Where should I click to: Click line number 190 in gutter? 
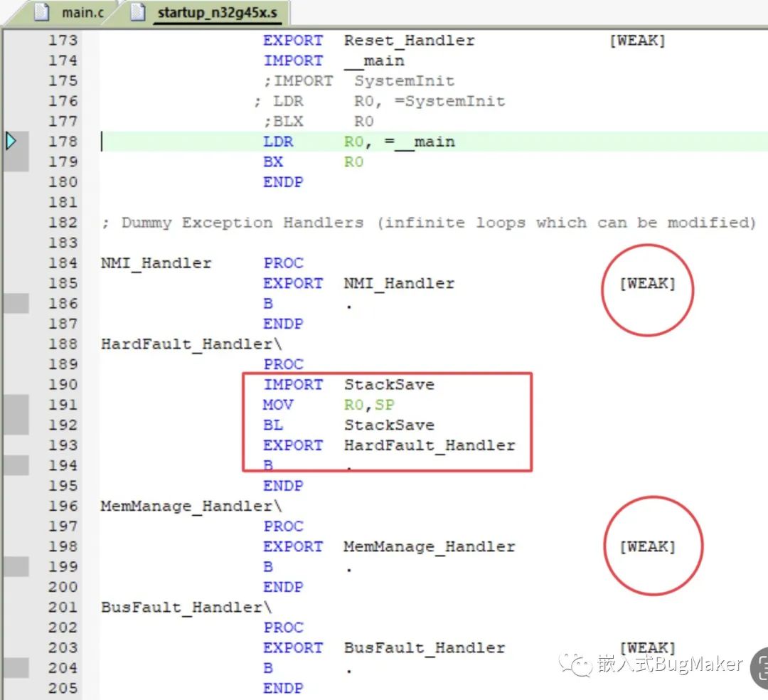click(x=63, y=385)
